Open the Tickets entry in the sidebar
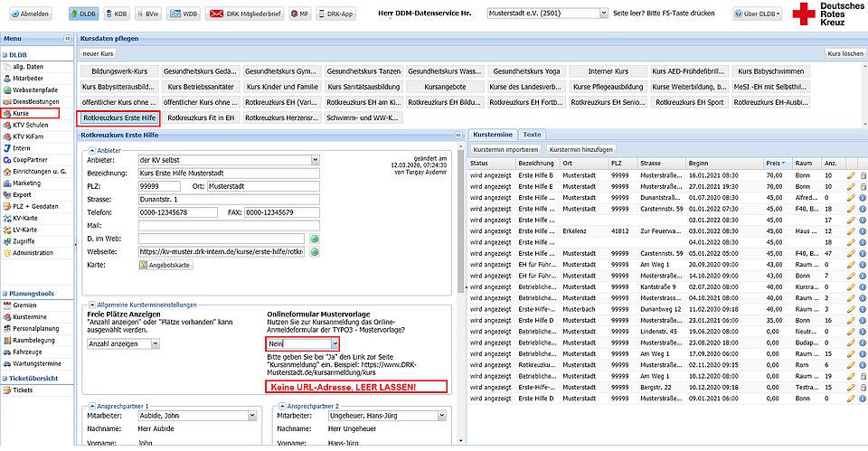The image size is (868, 451). pos(23,390)
